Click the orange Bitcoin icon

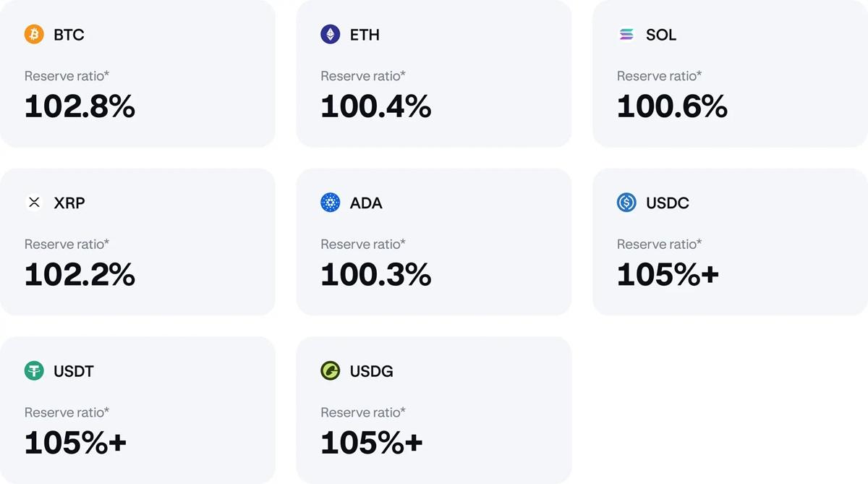click(34, 34)
